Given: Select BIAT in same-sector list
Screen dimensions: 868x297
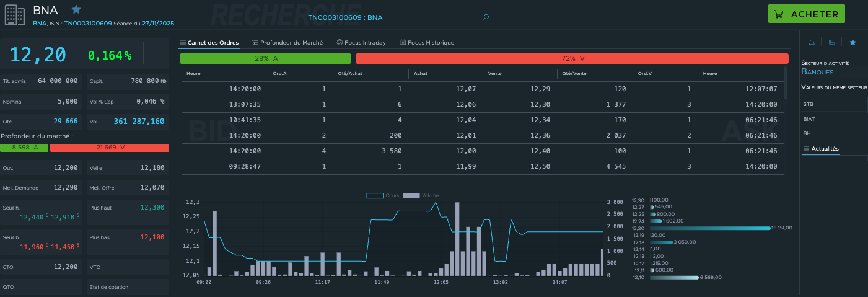Looking at the screenshot, I should pos(809,118).
